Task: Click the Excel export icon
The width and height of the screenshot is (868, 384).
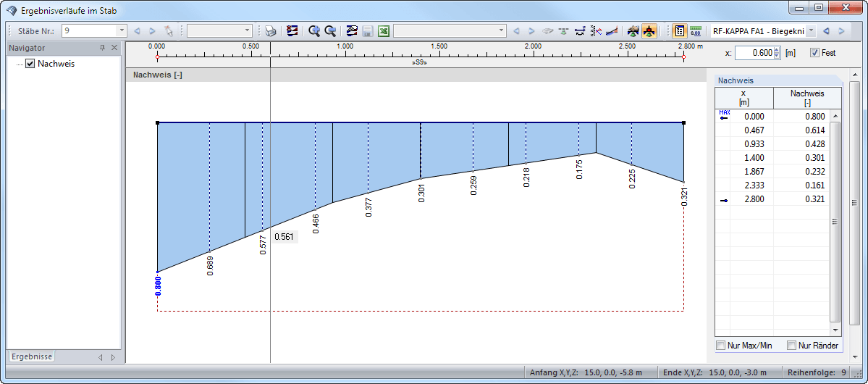Action: coord(383,31)
